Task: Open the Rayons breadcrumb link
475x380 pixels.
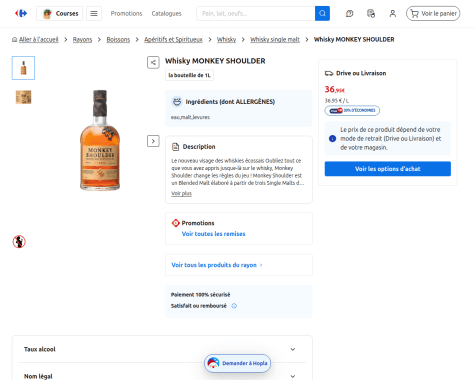Action: pyautogui.click(x=82, y=40)
